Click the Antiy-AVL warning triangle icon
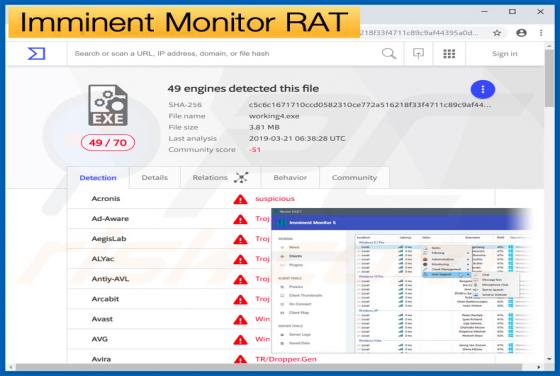This screenshot has height=376, width=560. pos(240,279)
